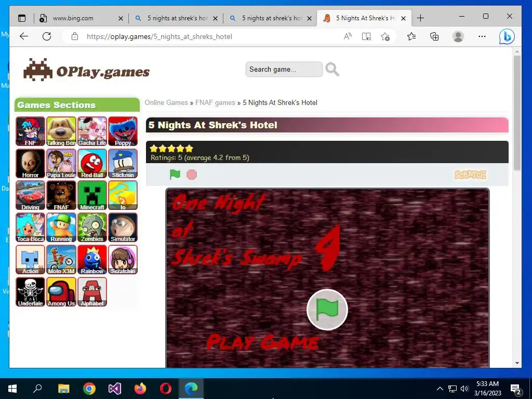Open the Moto X3M games section
The width and height of the screenshot is (532, 399).
(61, 260)
